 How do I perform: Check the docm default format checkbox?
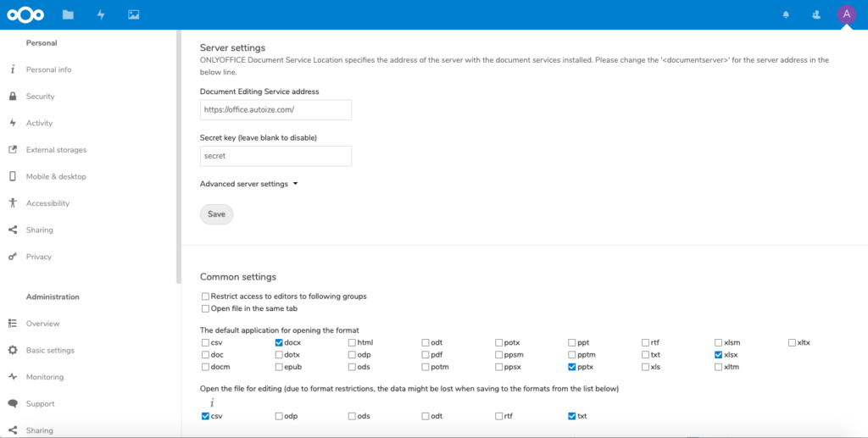[205, 367]
